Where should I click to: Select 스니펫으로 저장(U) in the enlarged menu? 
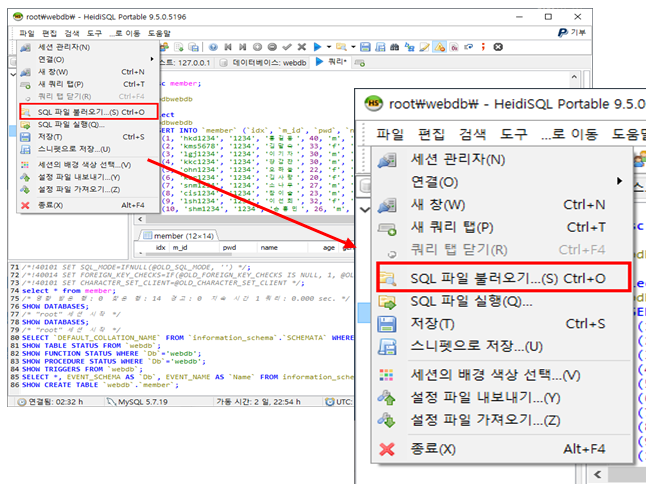(503, 346)
